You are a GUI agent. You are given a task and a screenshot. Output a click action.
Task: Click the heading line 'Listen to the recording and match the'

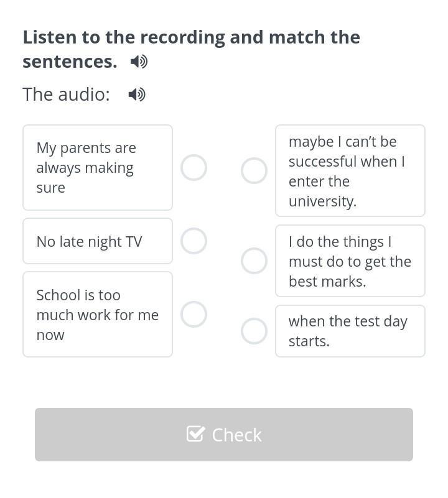[x=192, y=37]
